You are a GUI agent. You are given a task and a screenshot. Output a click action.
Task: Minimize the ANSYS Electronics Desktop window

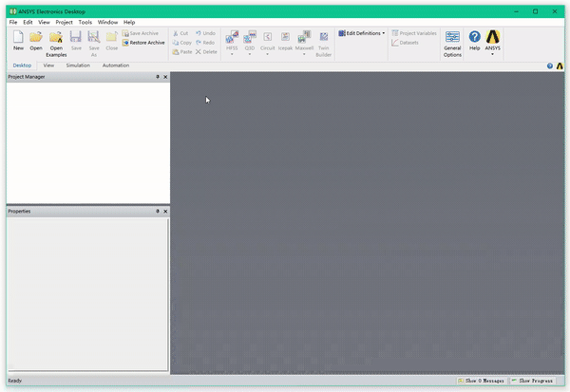[516, 11]
